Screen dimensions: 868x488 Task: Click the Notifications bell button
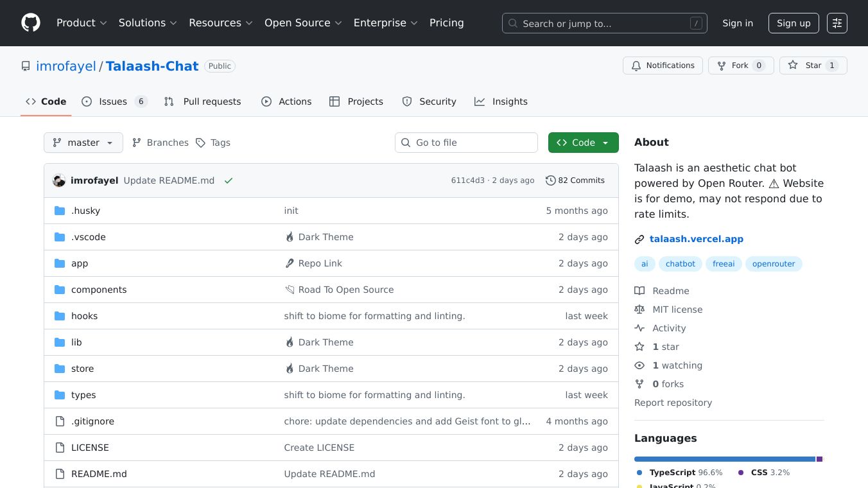tap(662, 65)
